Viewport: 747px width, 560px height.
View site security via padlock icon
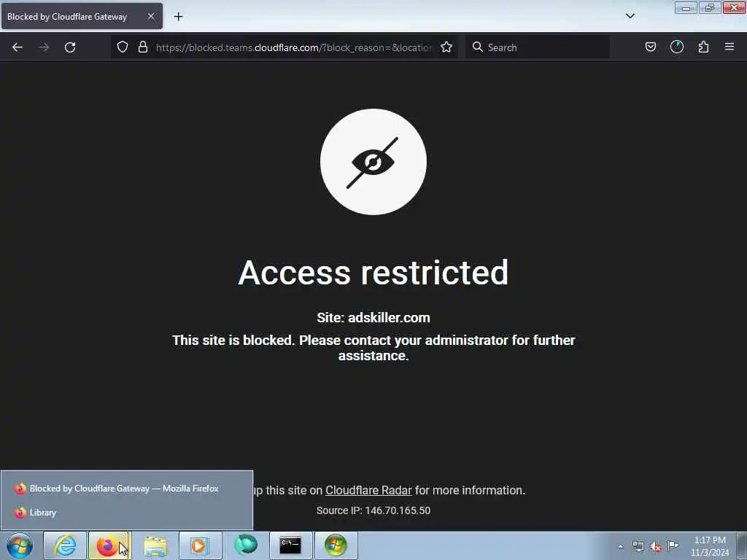tap(142, 47)
